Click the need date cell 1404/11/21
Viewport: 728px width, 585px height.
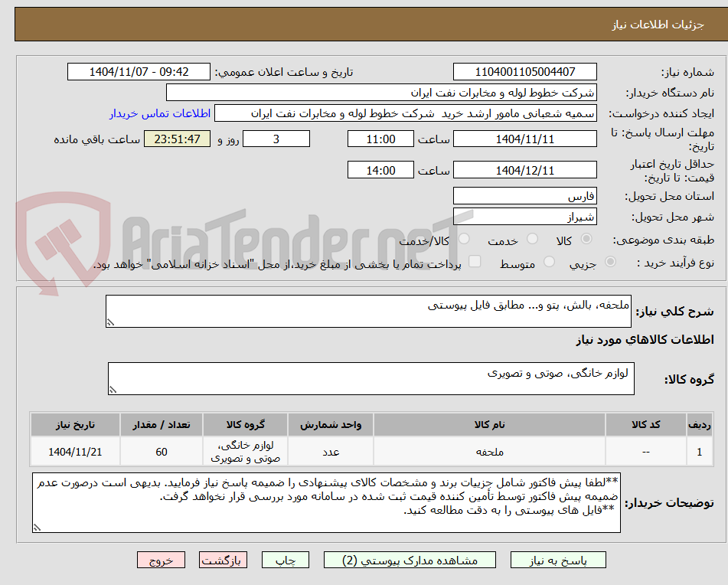[x=75, y=451]
